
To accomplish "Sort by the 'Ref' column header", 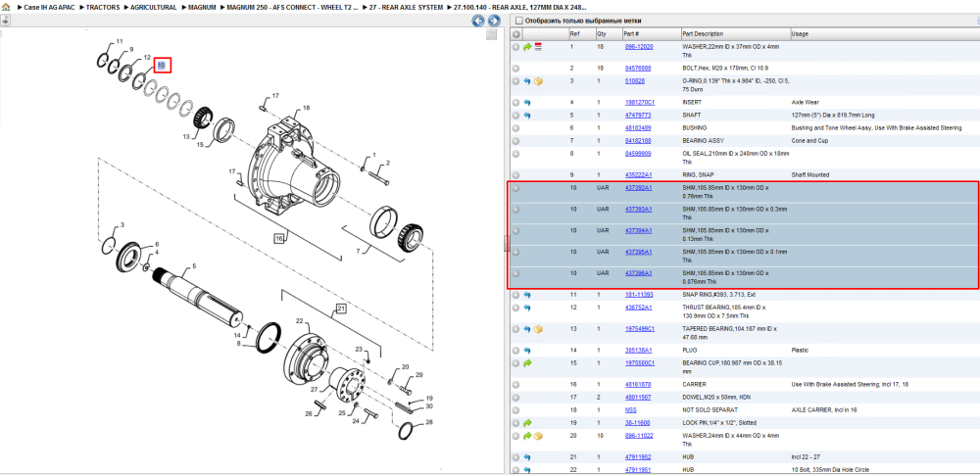I will click(574, 33).
